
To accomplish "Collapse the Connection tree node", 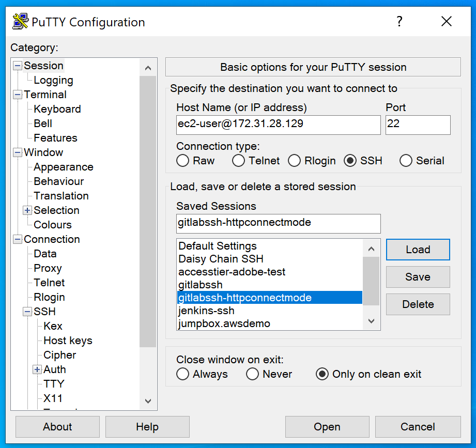I will click(18, 239).
